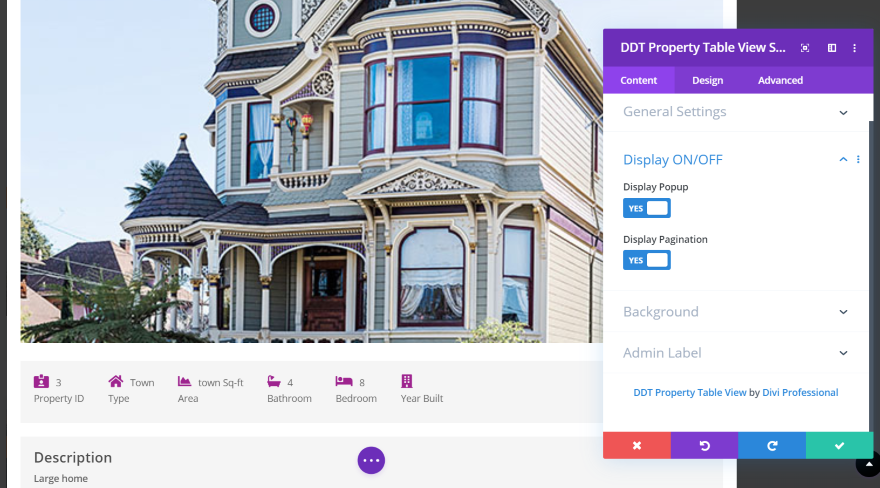Open the purple builder ellipsis button
Screen dimensions: 880x488
coord(371,461)
